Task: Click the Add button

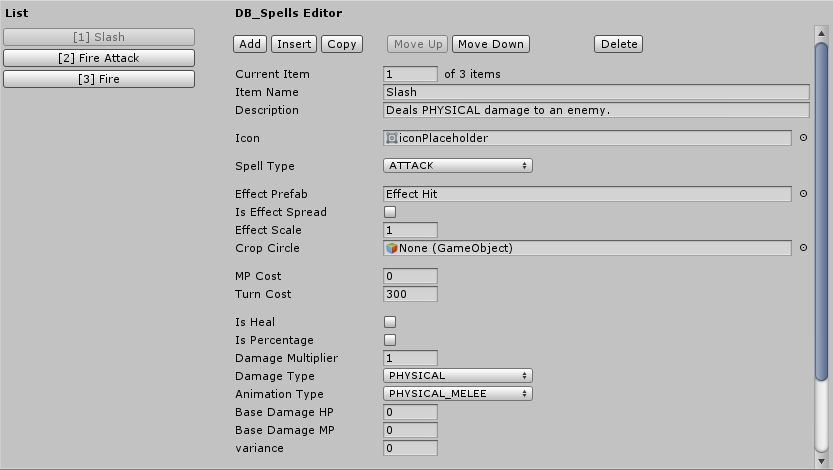Action: click(x=250, y=44)
